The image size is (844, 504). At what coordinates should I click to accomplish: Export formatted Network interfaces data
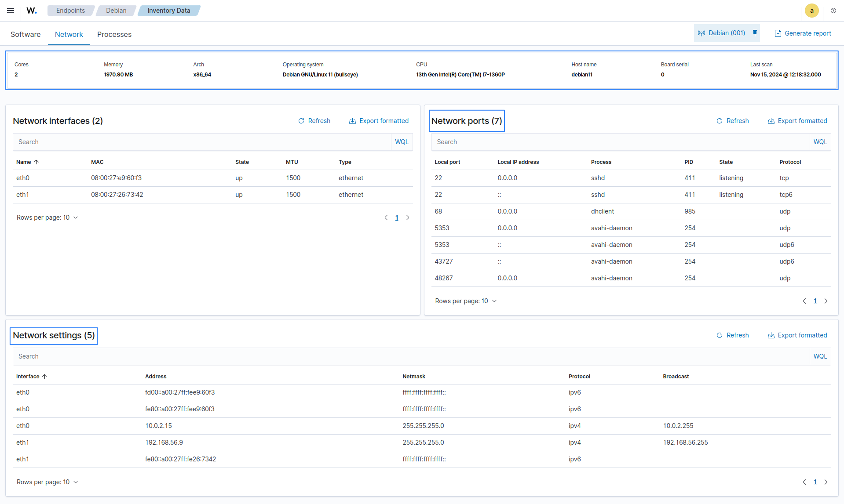(x=379, y=121)
